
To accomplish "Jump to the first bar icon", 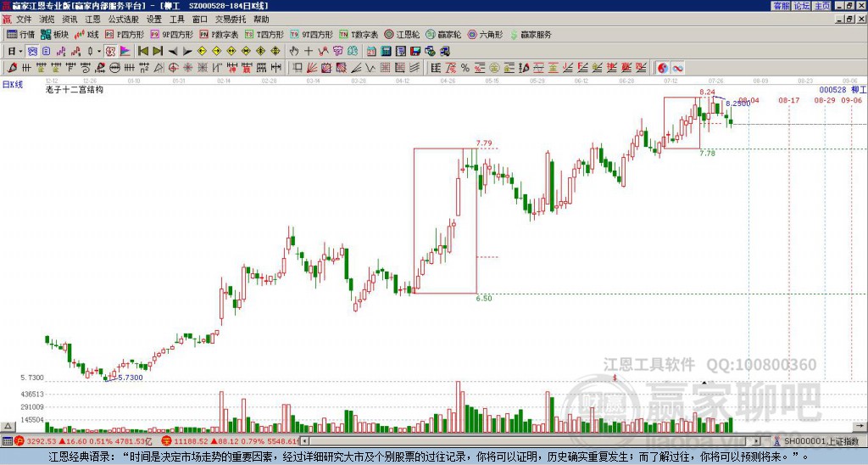I will (142, 52).
